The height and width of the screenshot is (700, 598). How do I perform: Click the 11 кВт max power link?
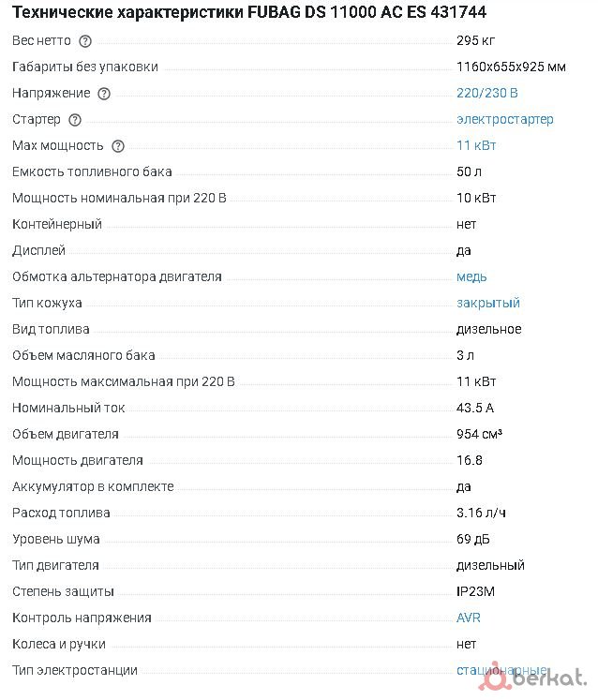476,146
